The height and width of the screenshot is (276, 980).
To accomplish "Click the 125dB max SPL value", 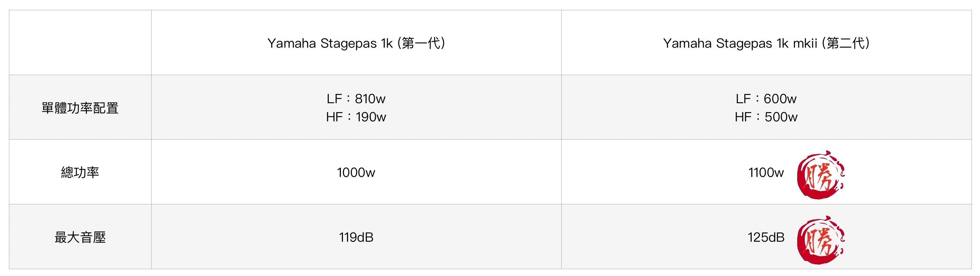I will pyautogui.click(x=766, y=238).
